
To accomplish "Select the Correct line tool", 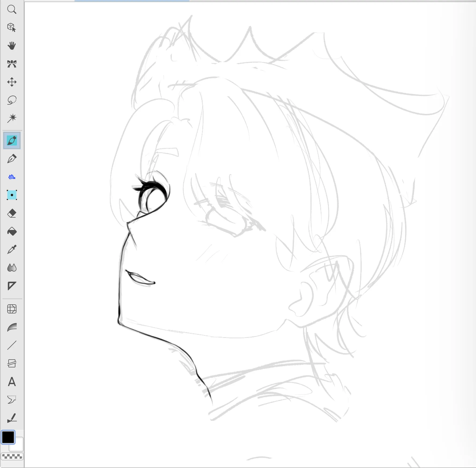I will coord(12,418).
